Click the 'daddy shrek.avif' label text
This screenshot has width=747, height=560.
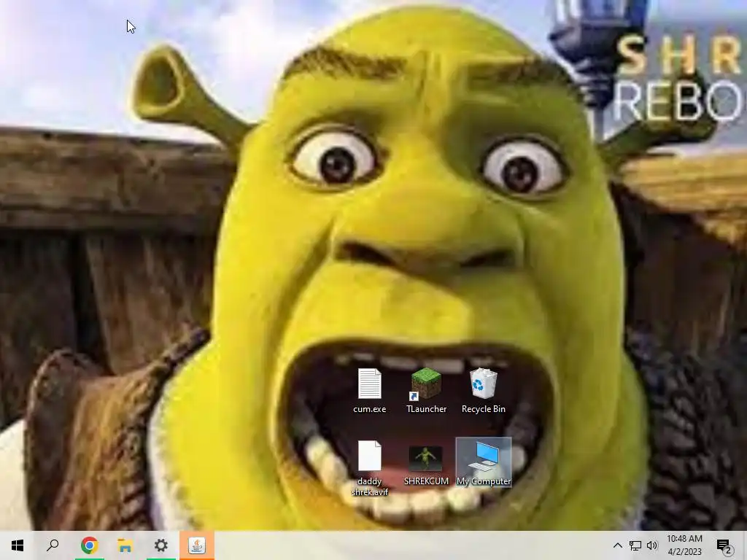click(x=370, y=486)
